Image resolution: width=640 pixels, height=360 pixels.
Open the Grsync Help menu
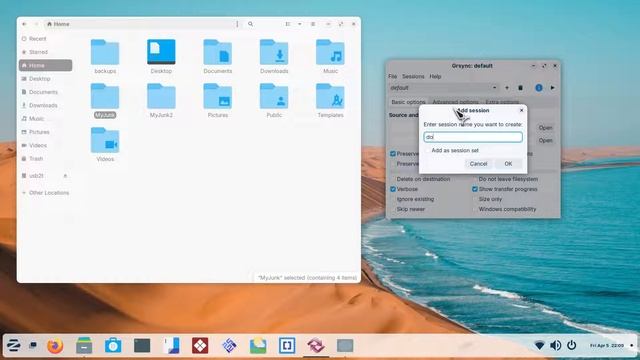coord(435,76)
